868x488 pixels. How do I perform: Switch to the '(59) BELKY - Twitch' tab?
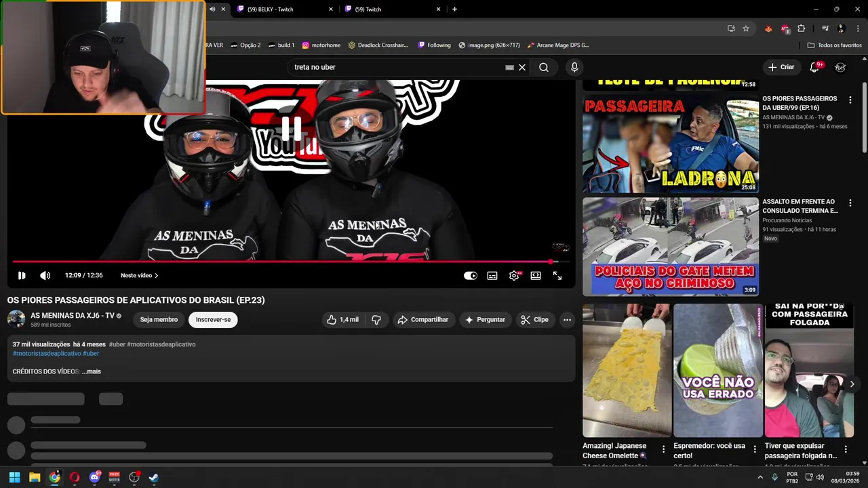click(x=285, y=9)
